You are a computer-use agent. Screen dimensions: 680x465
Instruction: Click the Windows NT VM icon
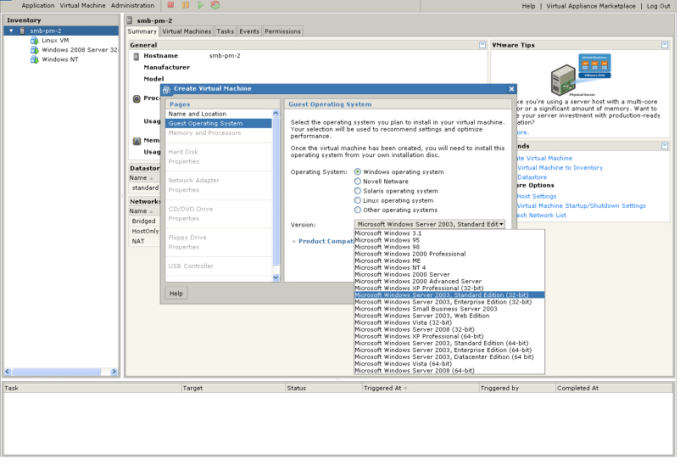pyautogui.click(x=34, y=59)
